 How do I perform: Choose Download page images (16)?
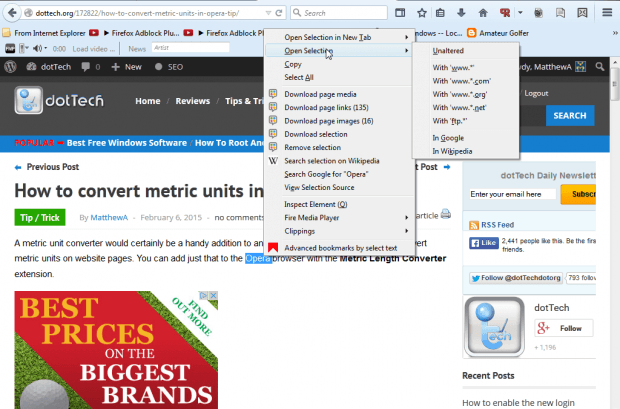click(x=340, y=121)
